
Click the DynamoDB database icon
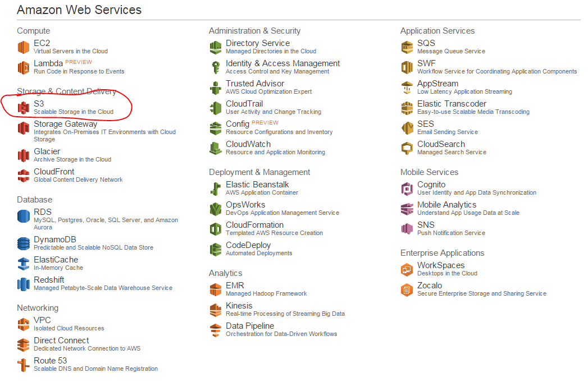tap(23, 243)
